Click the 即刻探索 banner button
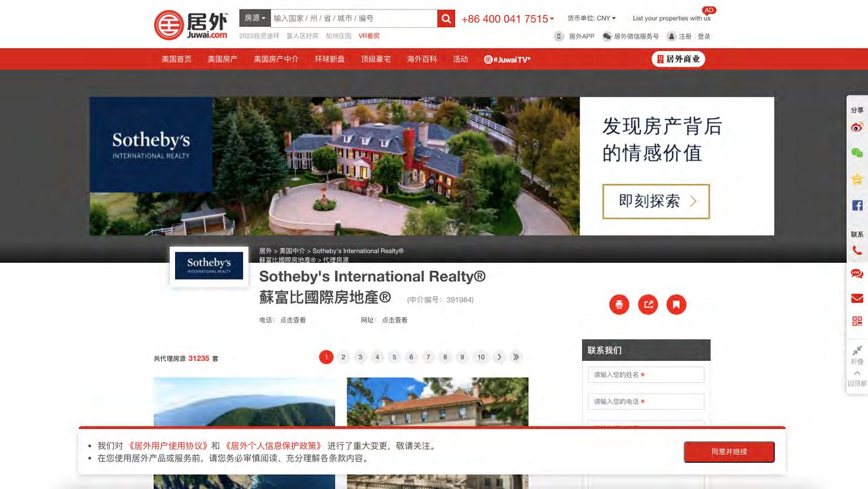 656,201
